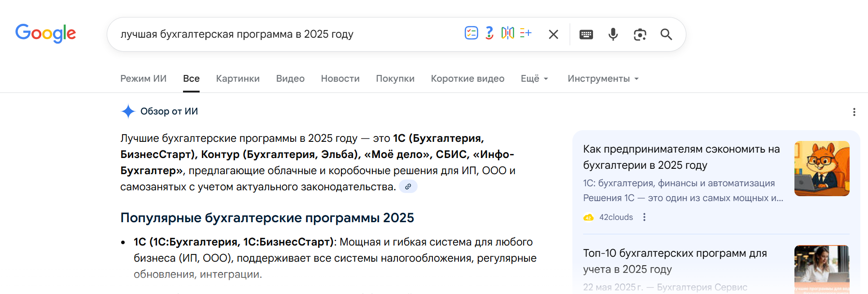Open the on-screen keyboard input tool

(586, 35)
